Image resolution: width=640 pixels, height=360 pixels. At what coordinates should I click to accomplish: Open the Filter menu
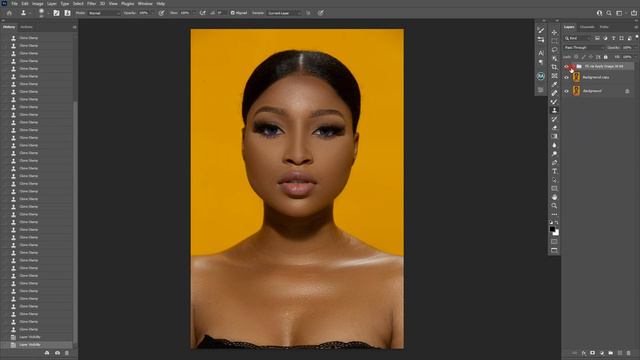coord(91,3)
